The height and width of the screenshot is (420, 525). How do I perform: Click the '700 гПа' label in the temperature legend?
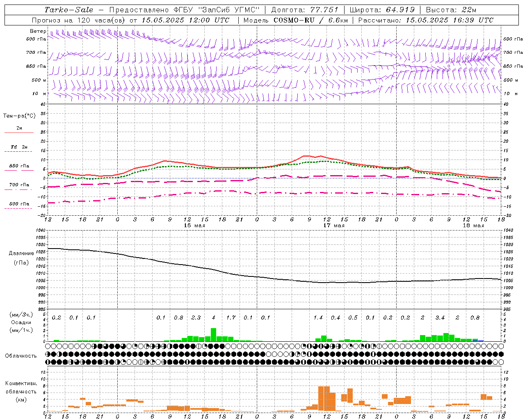click(19, 185)
